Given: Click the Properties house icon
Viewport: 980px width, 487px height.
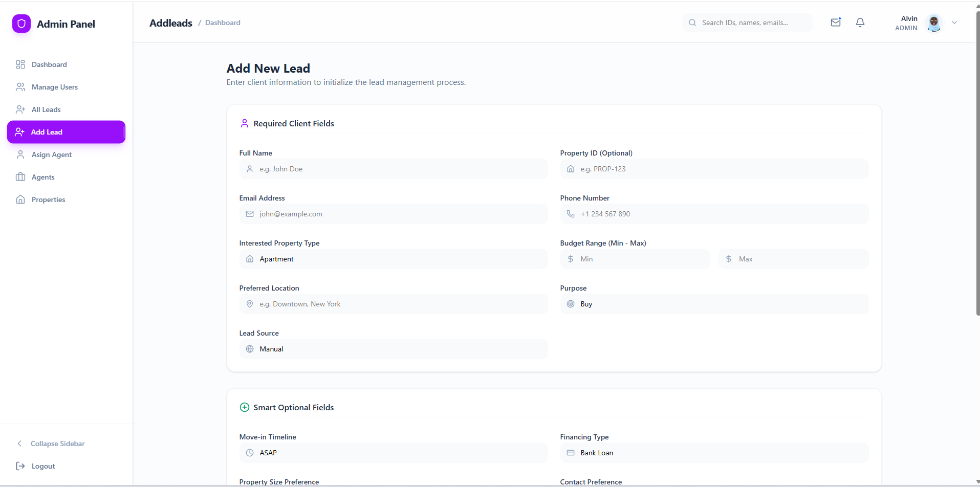Looking at the screenshot, I should point(20,200).
